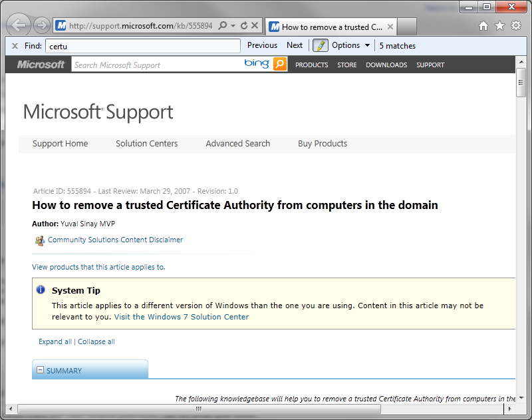Open Favorites with the star icon
This screenshot has height=420, width=532.
click(x=499, y=26)
